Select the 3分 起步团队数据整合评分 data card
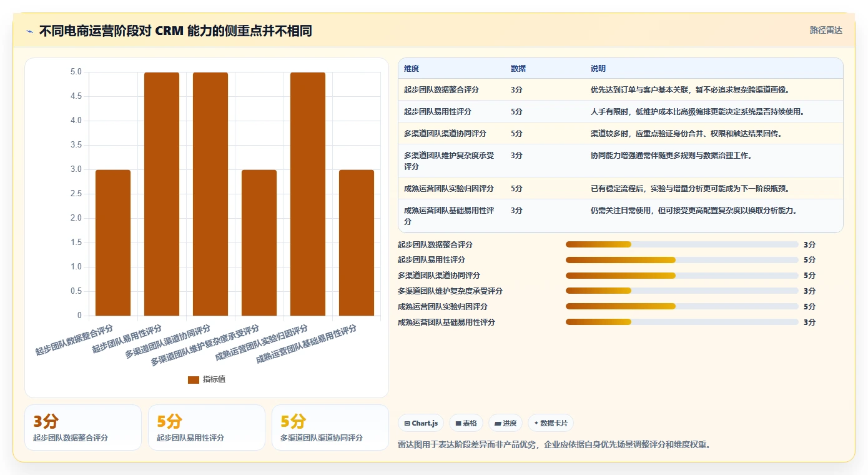Viewport: 868px width, 475px height. [83, 427]
